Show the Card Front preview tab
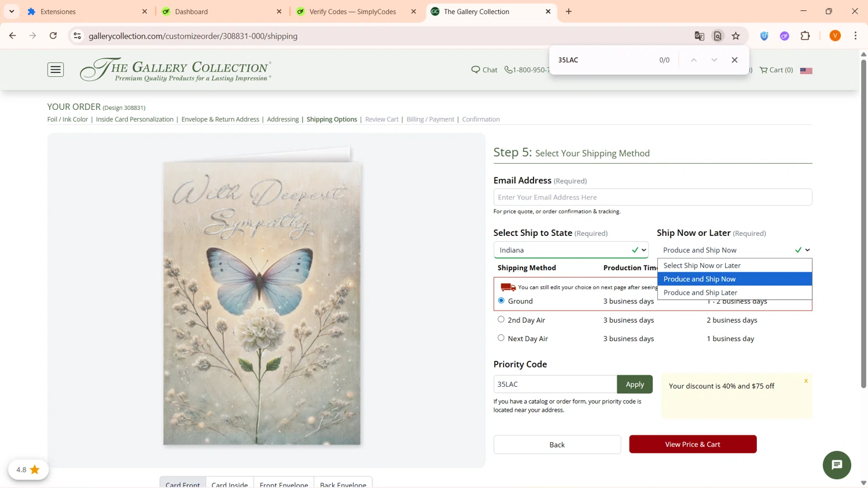 [x=183, y=483]
